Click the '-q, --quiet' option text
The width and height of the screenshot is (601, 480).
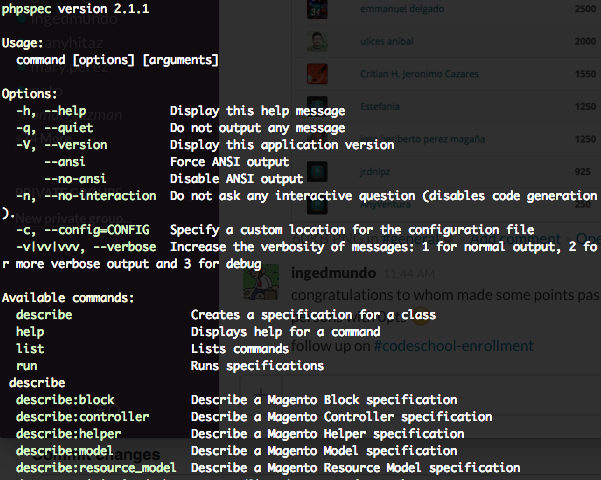point(54,128)
